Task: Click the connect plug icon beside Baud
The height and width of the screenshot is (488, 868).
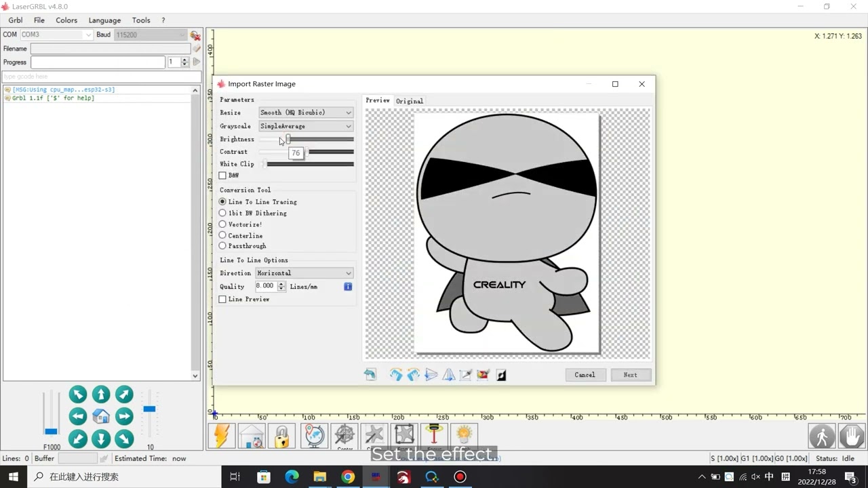Action: click(x=195, y=35)
